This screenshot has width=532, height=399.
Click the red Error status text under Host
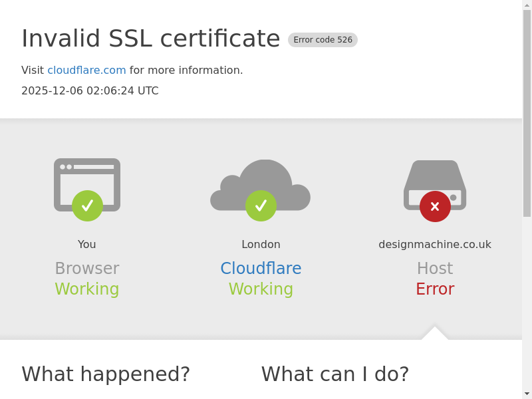tap(435, 289)
